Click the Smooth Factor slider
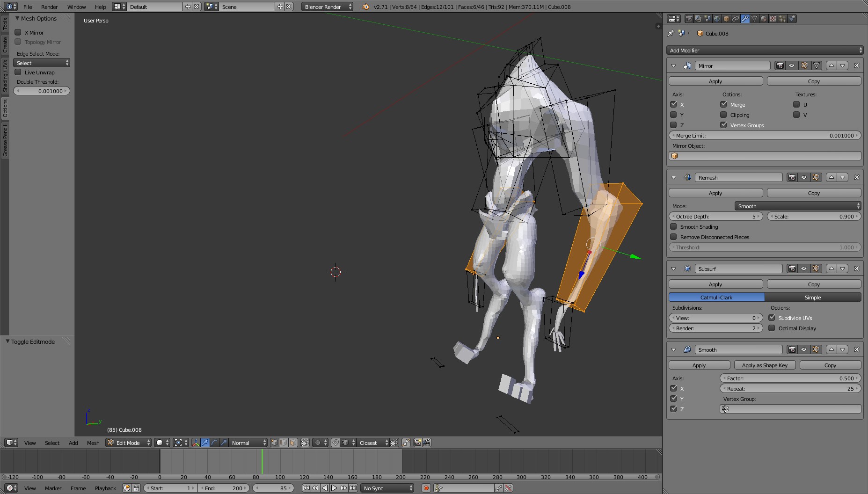 tap(790, 378)
